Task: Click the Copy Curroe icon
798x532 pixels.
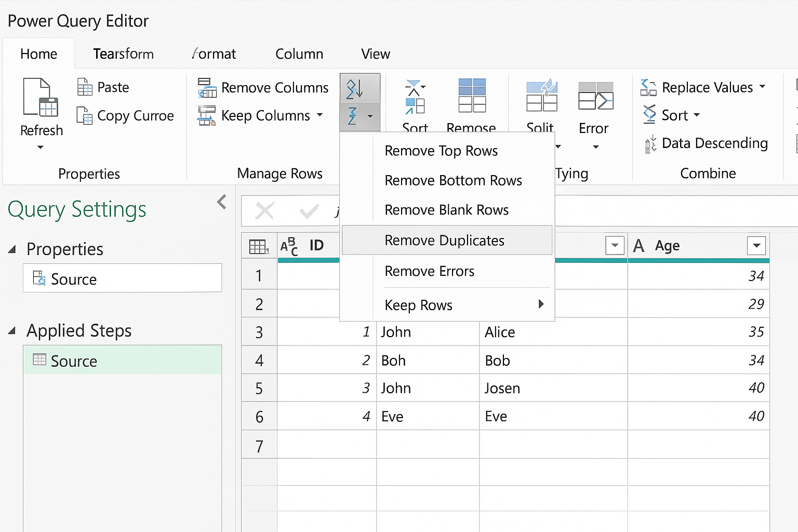Action: (85, 115)
